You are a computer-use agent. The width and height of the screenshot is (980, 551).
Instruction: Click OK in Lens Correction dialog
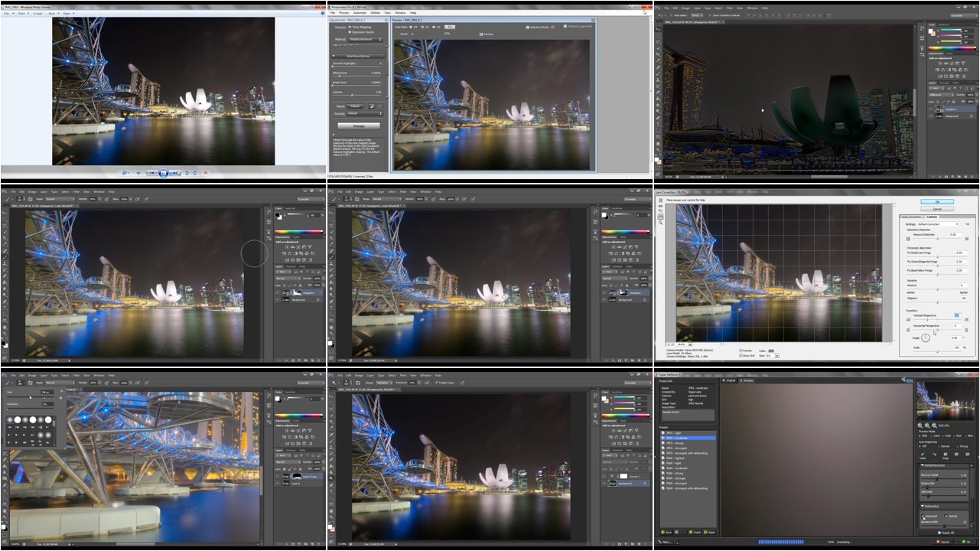[x=937, y=201]
